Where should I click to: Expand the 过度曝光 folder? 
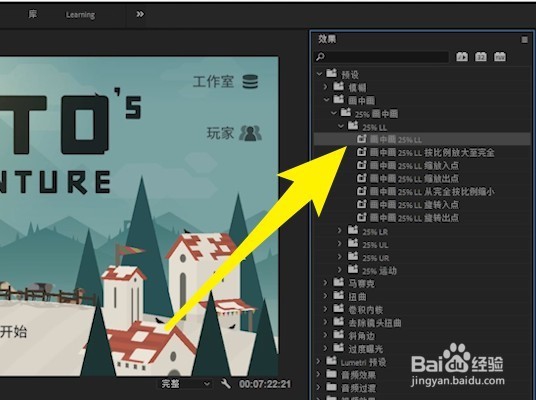click(325, 348)
